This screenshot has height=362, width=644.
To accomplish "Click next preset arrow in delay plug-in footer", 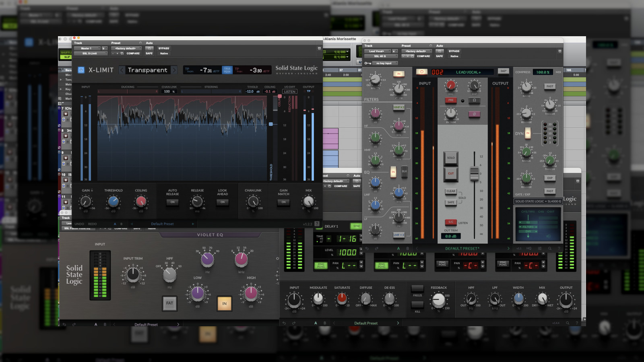I will [x=398, y=323].
